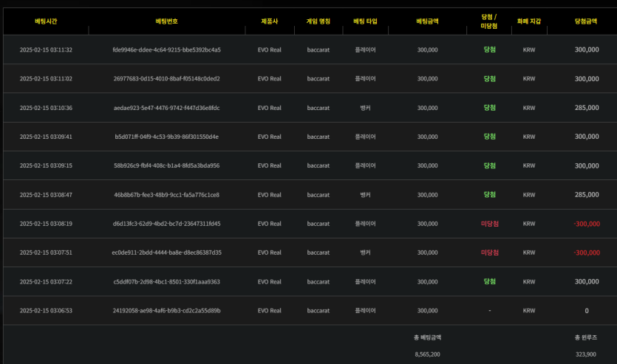Click the 당첨 / 미당첨 column header
The image size is (617, 364).
(x=489, y=21)
